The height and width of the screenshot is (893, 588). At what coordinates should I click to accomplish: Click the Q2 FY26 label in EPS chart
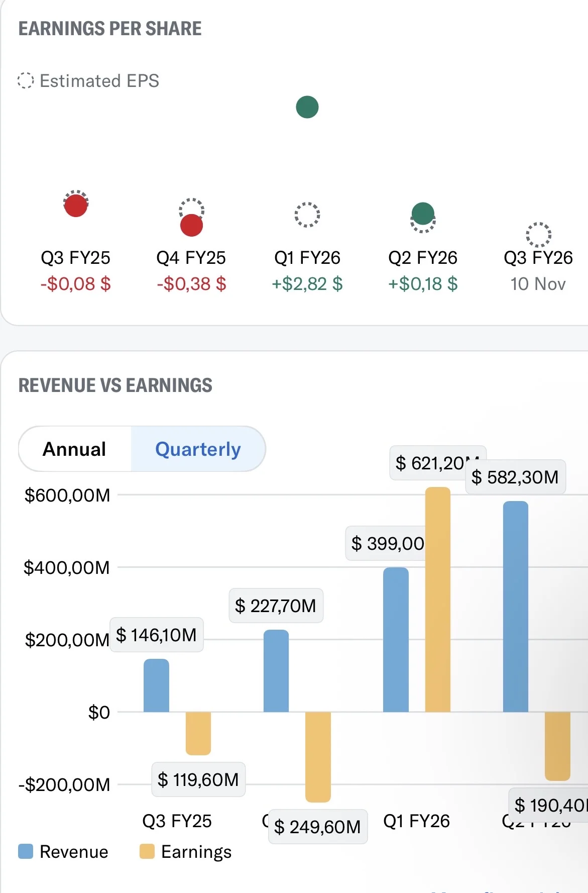(423, 258)
